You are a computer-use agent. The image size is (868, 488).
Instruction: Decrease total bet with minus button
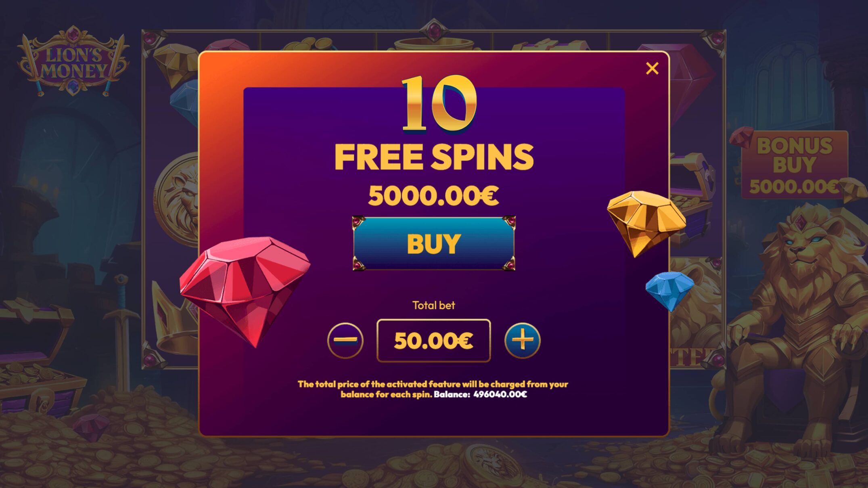(x=345, y=341)
